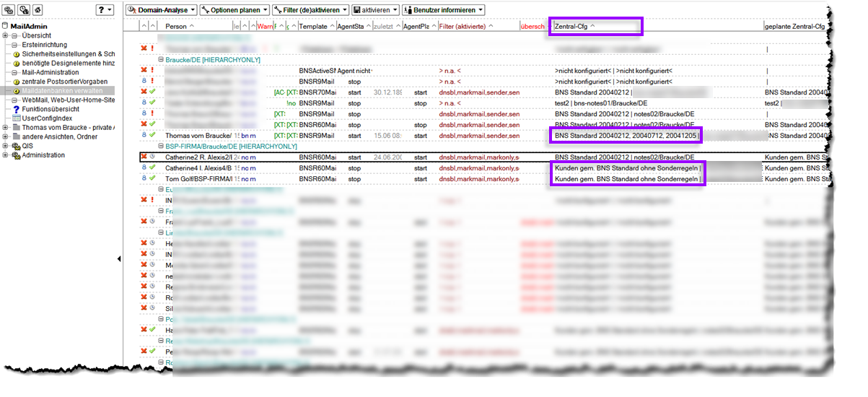
Task: Click the UserConfigIndex table icon
Action: [x=16, y=118]
